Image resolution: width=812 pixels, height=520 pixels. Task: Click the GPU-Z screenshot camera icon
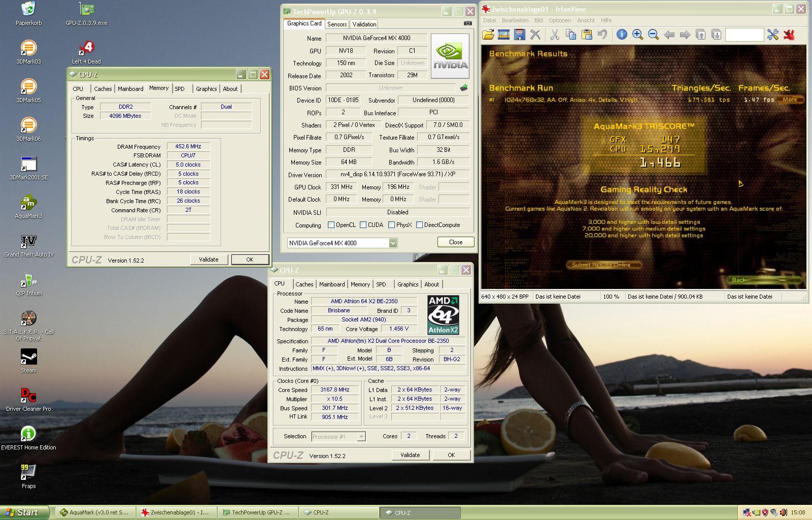pyautogui.click(x=468, y=23)
